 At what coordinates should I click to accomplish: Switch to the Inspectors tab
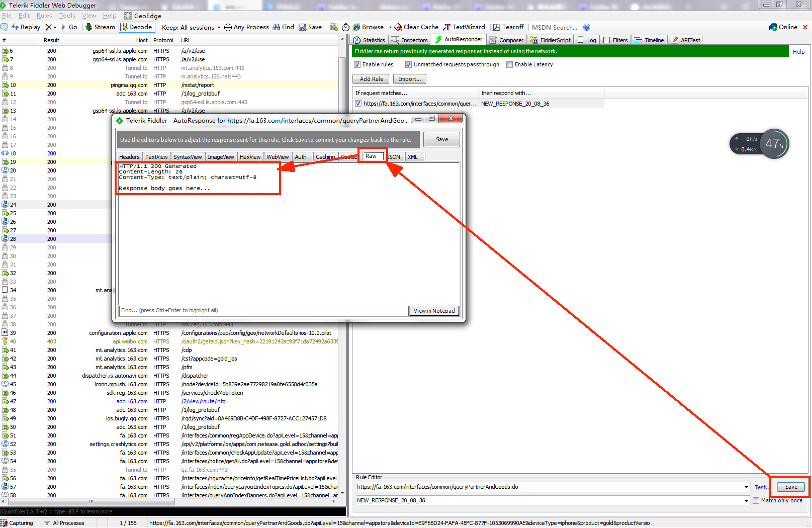click(410, 40)
